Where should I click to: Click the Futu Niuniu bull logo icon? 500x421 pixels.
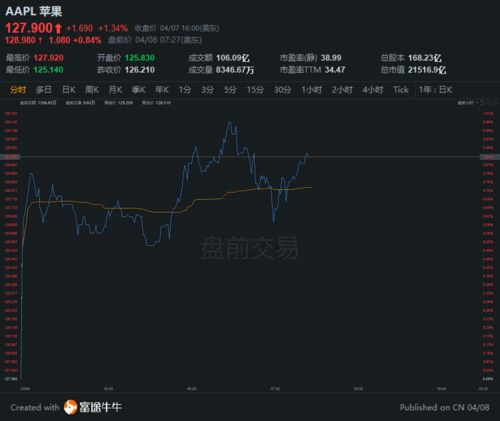pos(70,407)
